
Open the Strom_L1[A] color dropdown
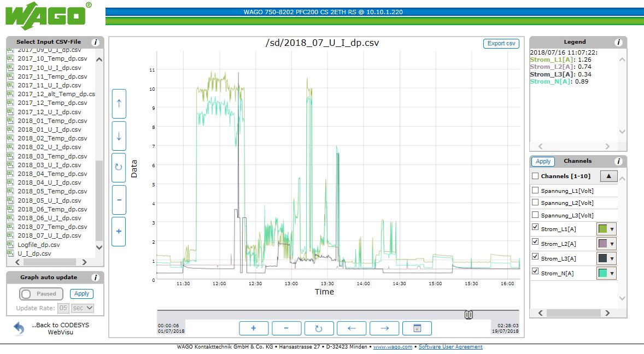click(x=606, y=229)
